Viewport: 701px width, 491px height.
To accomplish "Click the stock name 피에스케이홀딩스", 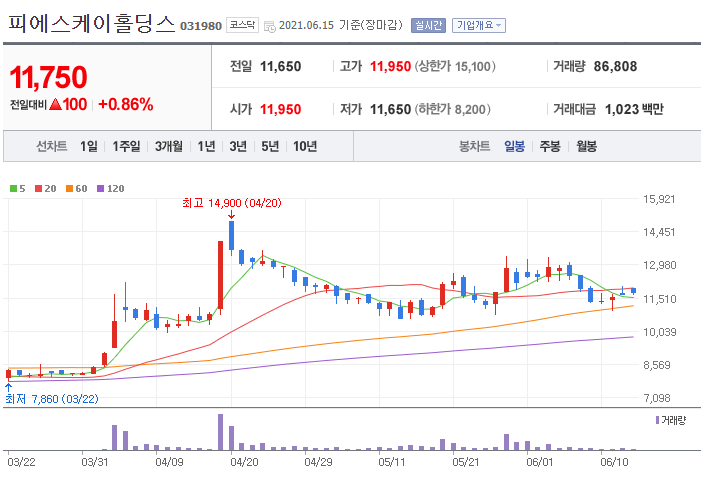I will (x=91, y=23).
